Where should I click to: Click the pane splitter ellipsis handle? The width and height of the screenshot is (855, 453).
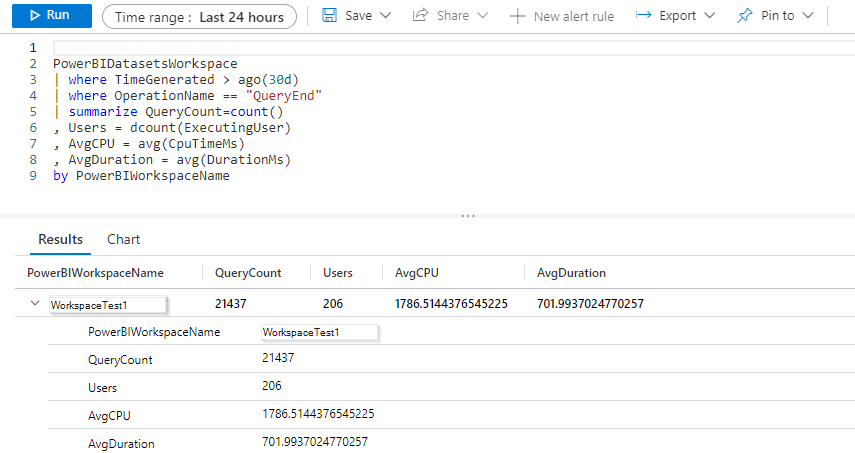(x=468, y=216)
